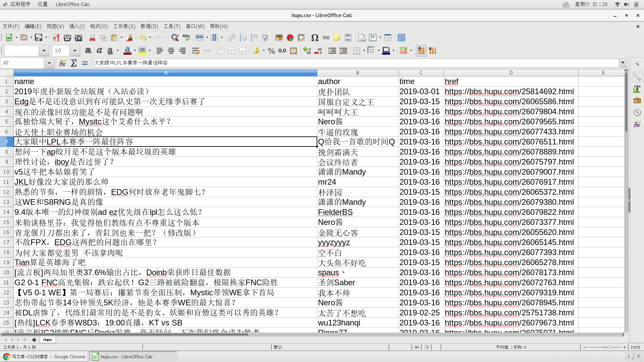Open link for 26065586.html
This screenshot has width=644, height=362.
[x=509, y=102]
